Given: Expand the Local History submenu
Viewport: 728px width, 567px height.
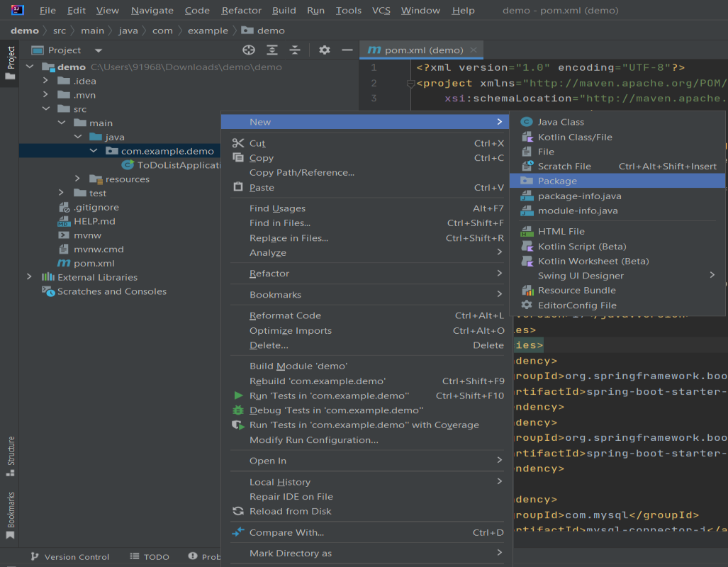Looking at the screenshot, I should tap(366, 482).
